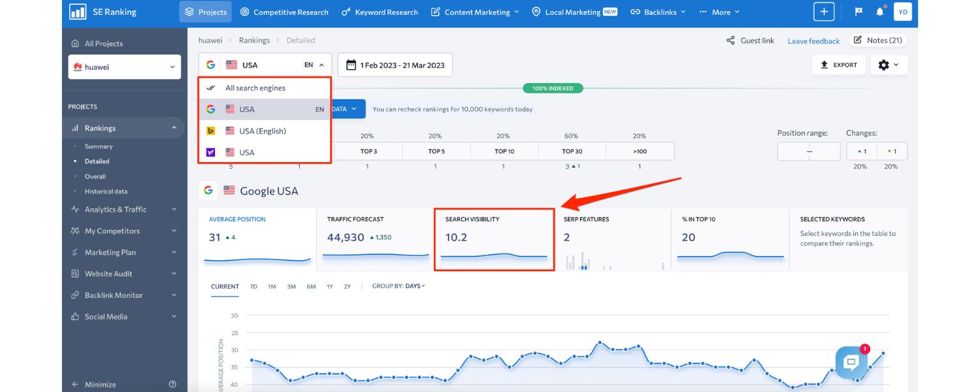980x392 pixels.
Task: Select the Yahoo USA search engine
Action: click(x=255, y=152)
